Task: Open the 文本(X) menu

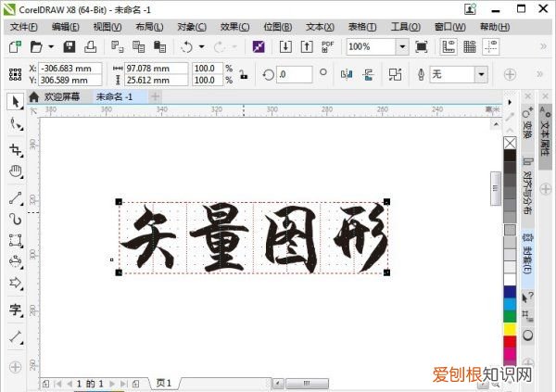Action: tap(320, 27)
